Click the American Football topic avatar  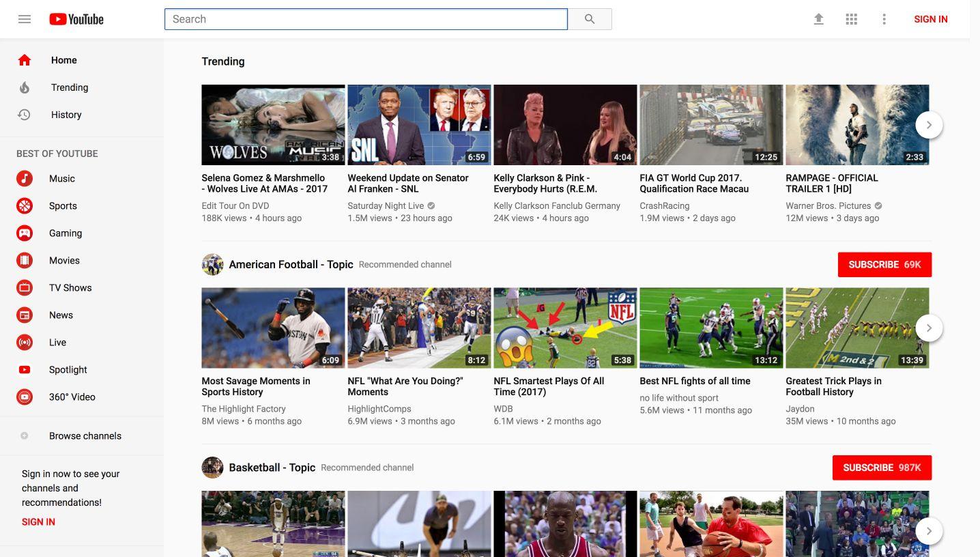coord(212,264)
